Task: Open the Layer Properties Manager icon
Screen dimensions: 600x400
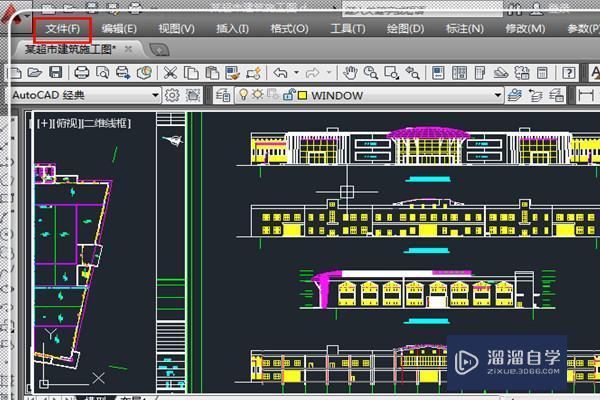Action: pyautogui.click(x=224, y=95)
